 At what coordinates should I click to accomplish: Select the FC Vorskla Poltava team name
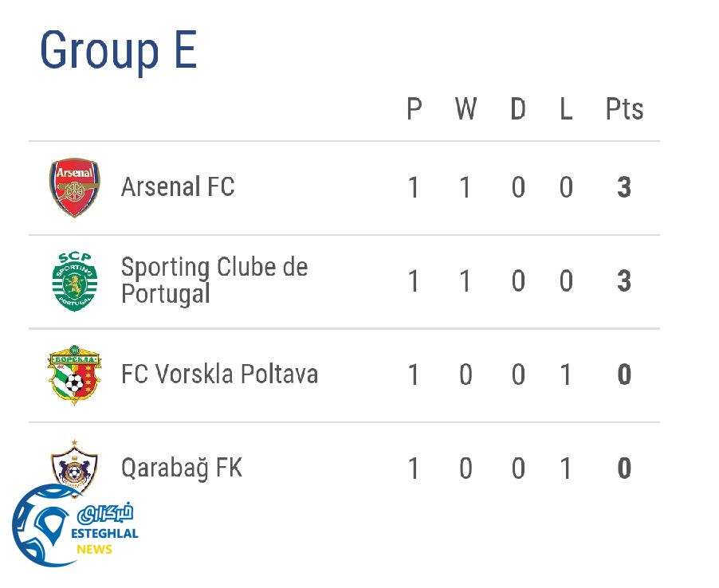219,374
